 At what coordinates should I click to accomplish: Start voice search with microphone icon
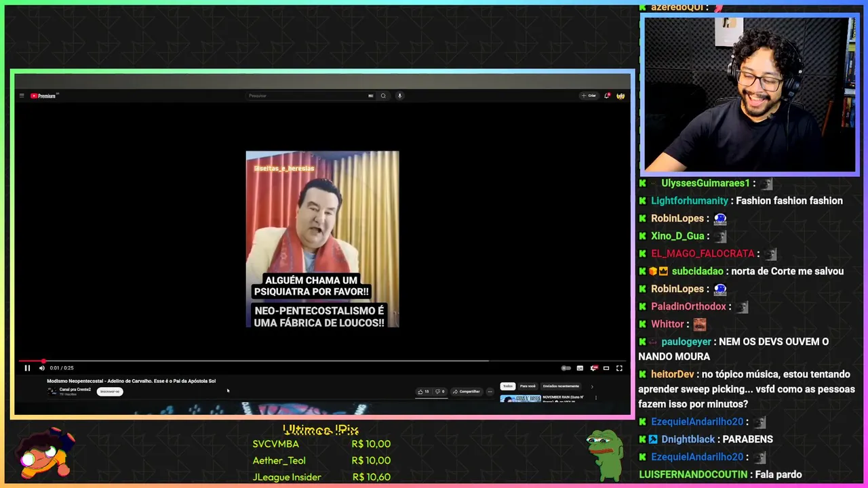click(399, 96)
